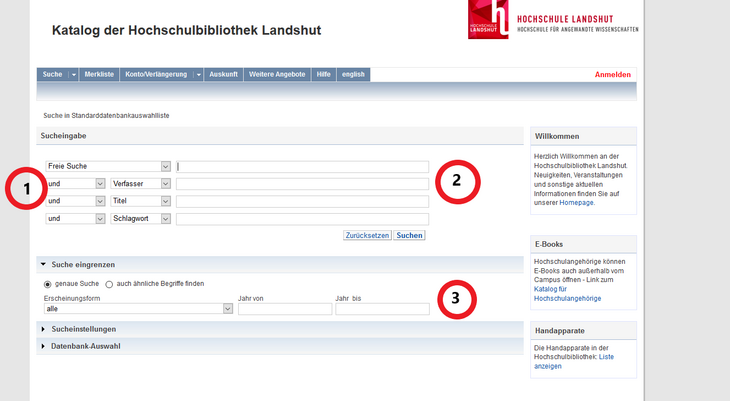Viewport: 730px width, 401px height.
Task: Switch the catalog language to english
Action: 353,75
